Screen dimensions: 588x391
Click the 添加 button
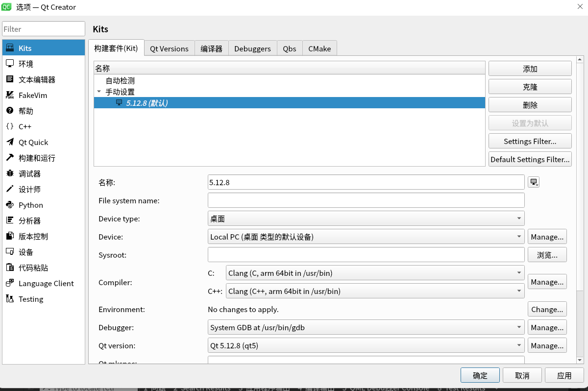[x=530, y=69]
